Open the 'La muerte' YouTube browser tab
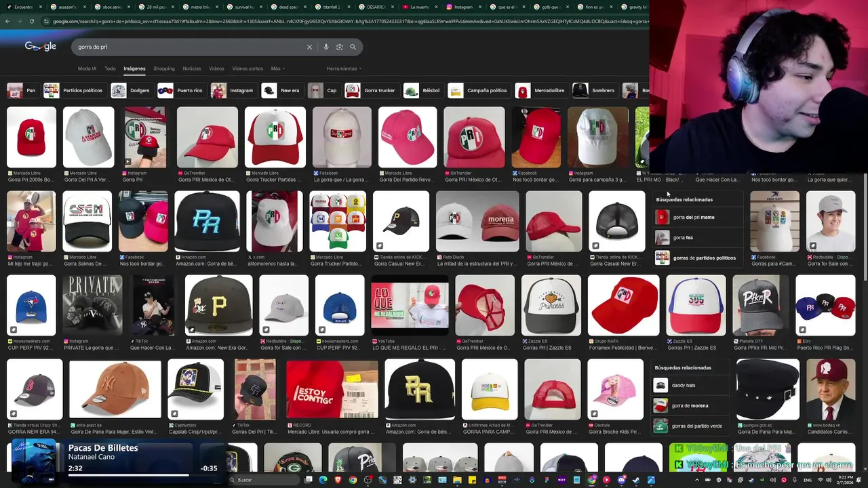868x488 pixels. tap(419, 7)
